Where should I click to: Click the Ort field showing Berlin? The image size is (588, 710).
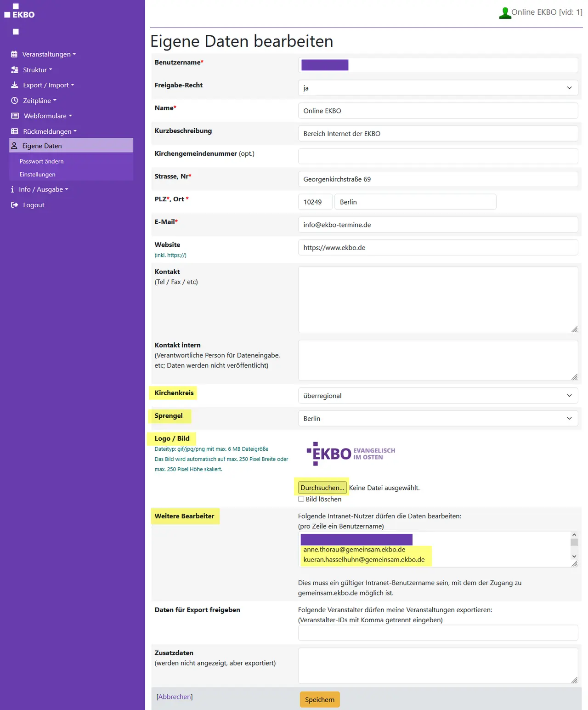click(x=415, y=202)
